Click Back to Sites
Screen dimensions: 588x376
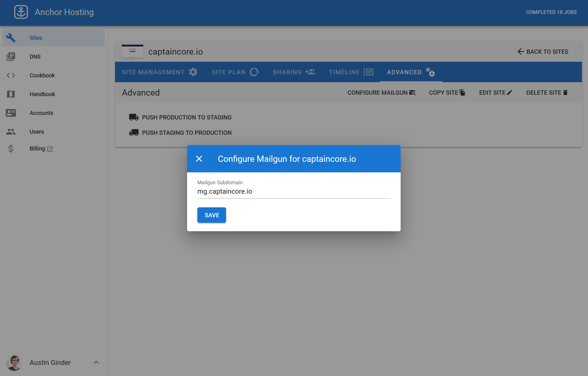coord(543,51)
